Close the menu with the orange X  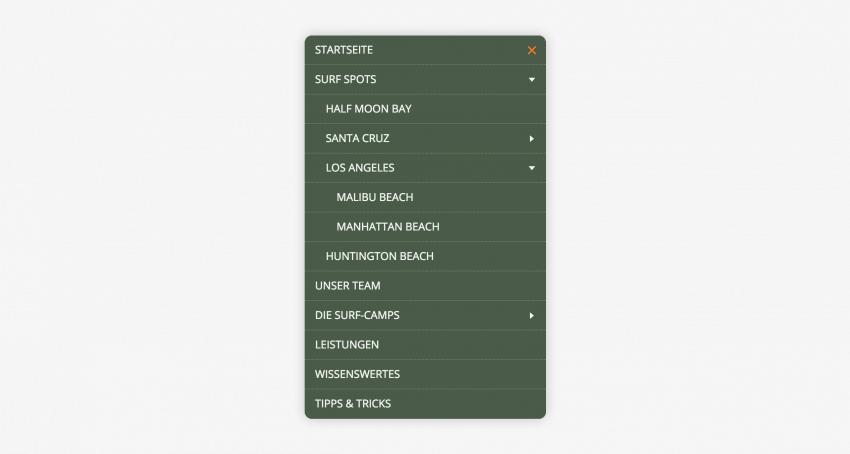[x=532, y=50]
